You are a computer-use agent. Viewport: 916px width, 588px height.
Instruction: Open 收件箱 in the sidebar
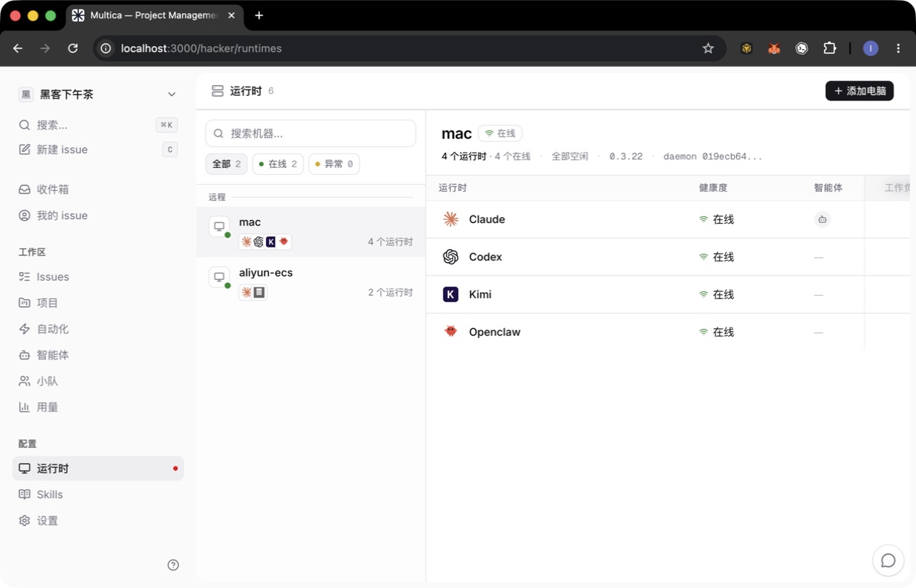coord(98,189)
